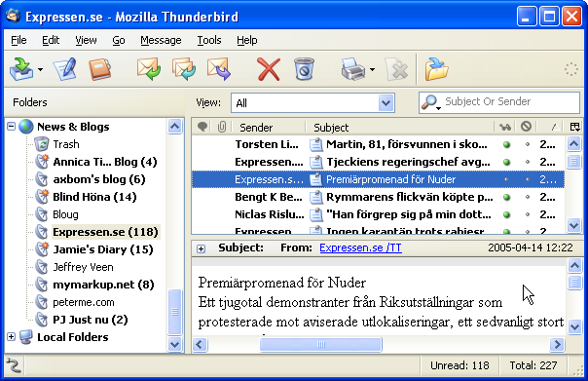This screenshot has height=381, width=588.
Task: Sort by attachment paperclip column icon
Action: (x=222, y=127)
